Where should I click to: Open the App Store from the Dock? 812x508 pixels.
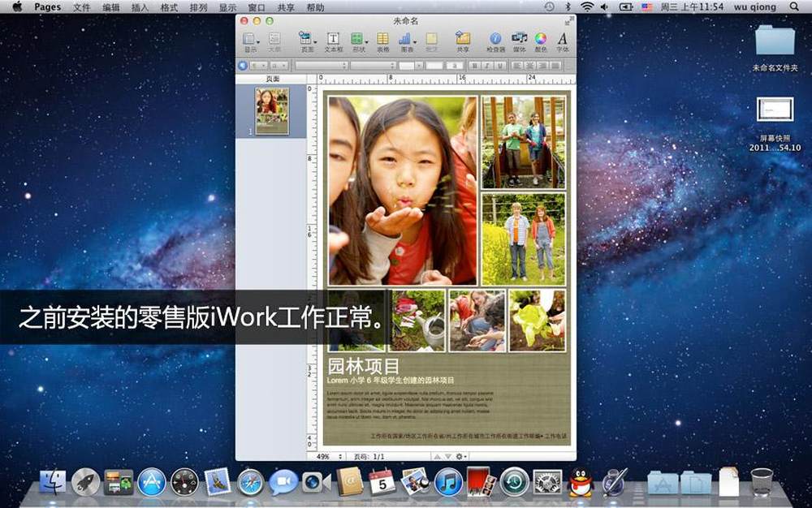point(152,482)
